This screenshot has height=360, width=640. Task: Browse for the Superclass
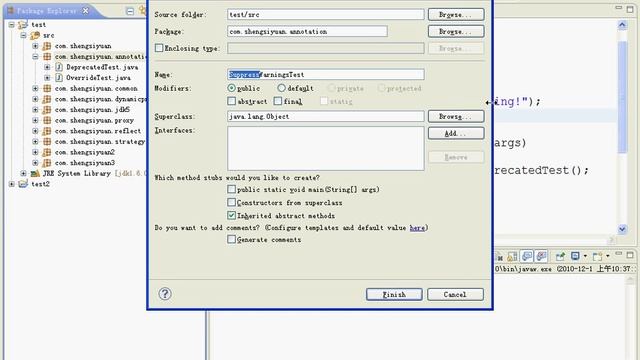pos(456,116)
